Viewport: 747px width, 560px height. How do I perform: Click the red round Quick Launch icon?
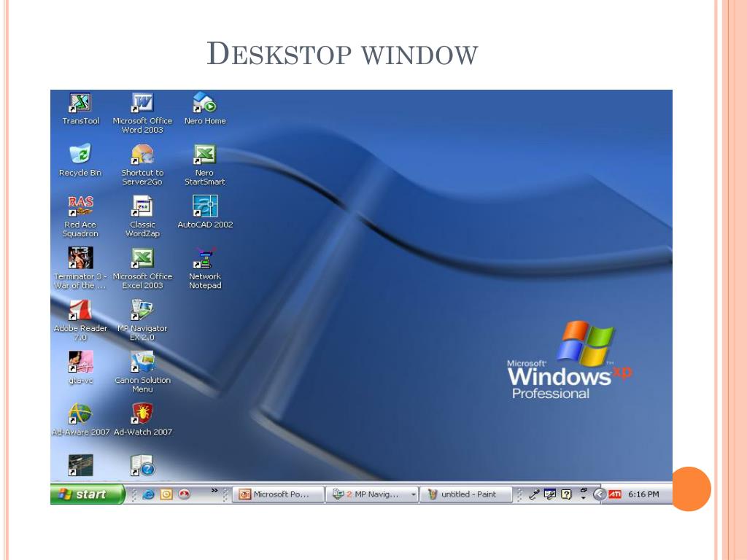(184, 494)
